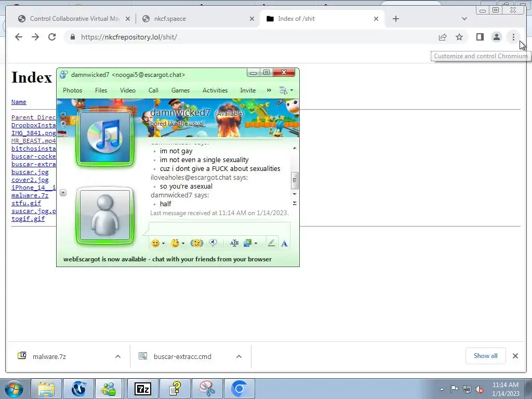Click the webEscargot is now available banner

(167, 259)
